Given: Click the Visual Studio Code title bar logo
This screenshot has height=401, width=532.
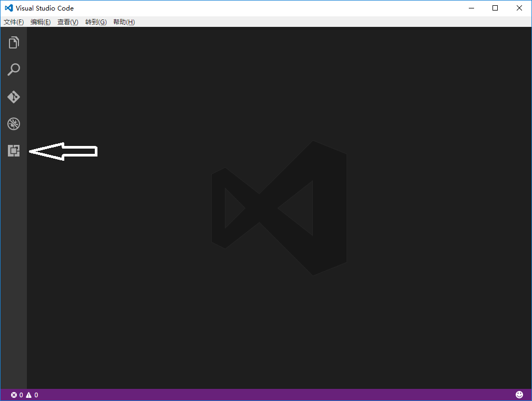Looking at the screenshot, I should click(9, 8).
